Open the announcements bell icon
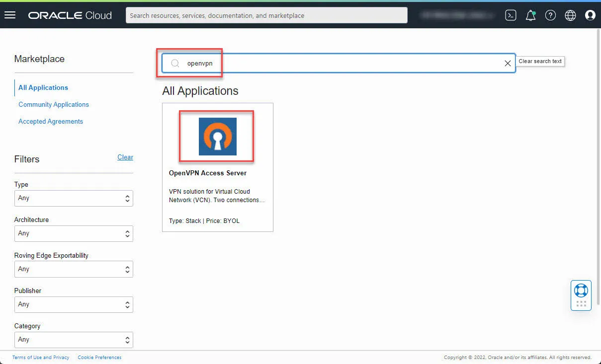Viewport: 601px width, 364px height. tap(530, 15)
